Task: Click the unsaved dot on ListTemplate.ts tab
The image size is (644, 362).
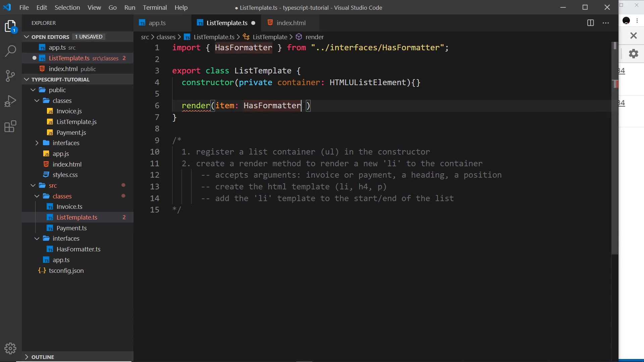Action: tap(253, 23)
